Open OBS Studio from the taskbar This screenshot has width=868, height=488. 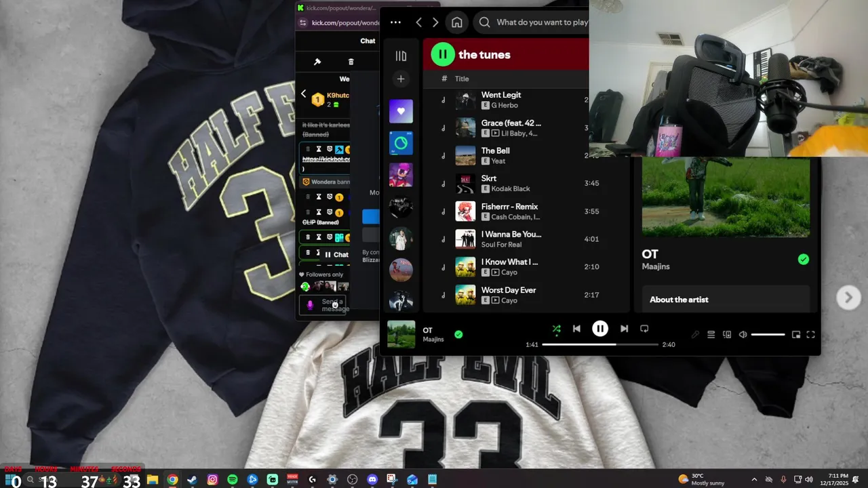[352, 479]
